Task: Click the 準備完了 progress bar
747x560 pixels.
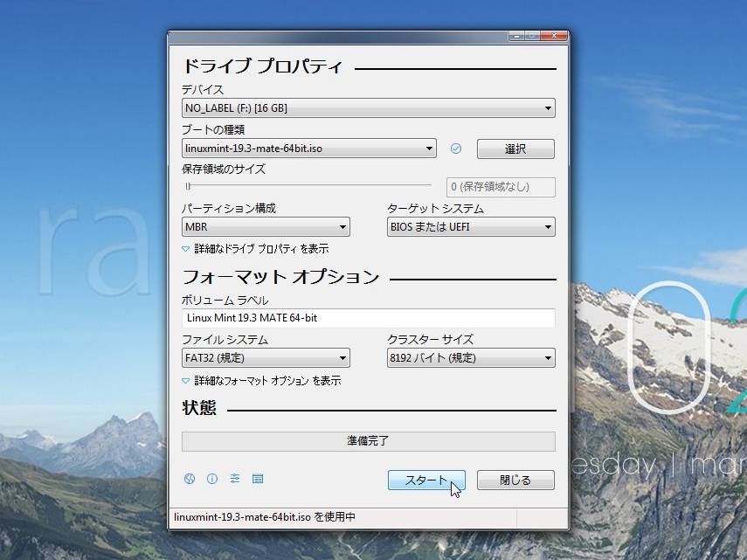Action: [x=369, y=441]
